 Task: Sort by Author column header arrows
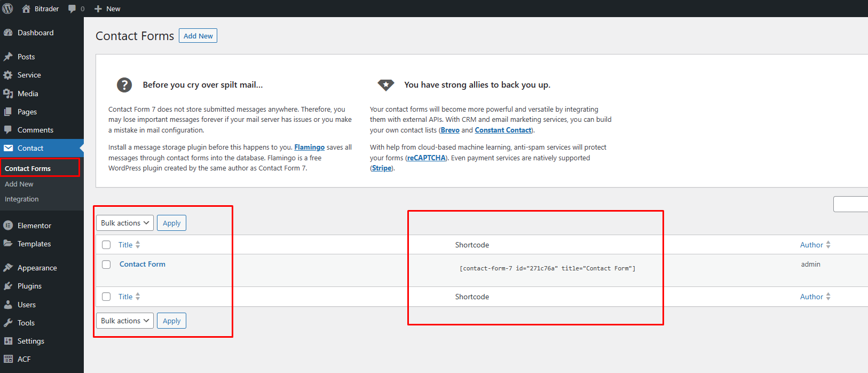point(828,245)
